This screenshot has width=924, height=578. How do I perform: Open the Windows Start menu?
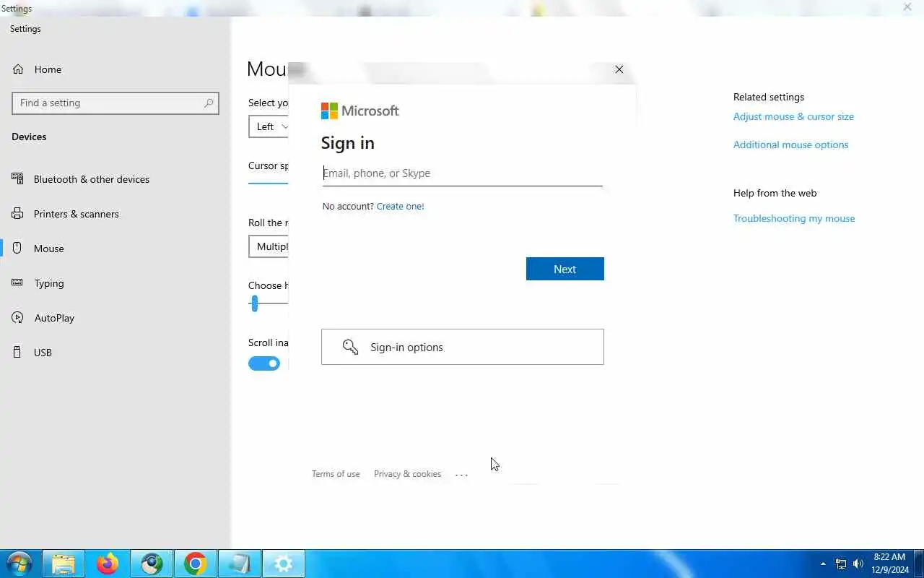point(19,564)
